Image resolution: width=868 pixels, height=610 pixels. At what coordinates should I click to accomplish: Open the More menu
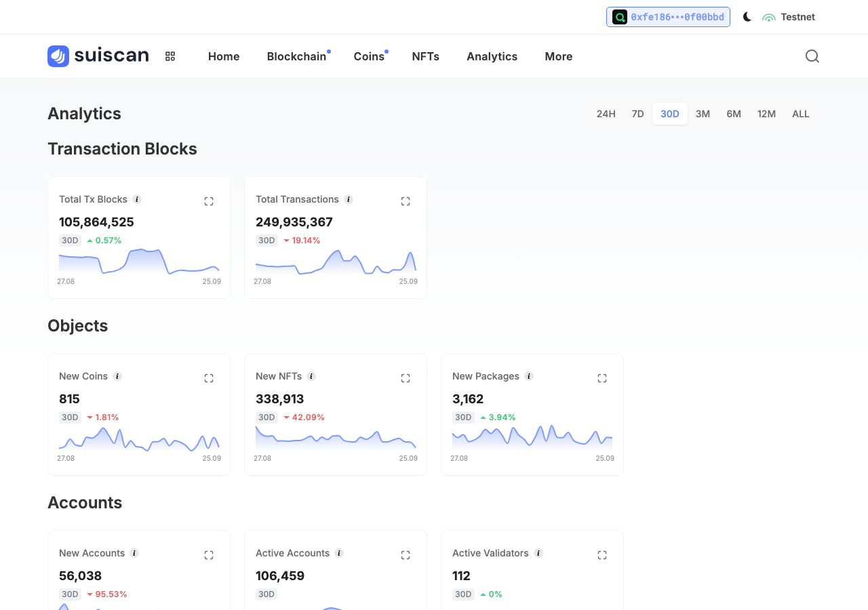[559, 56]
